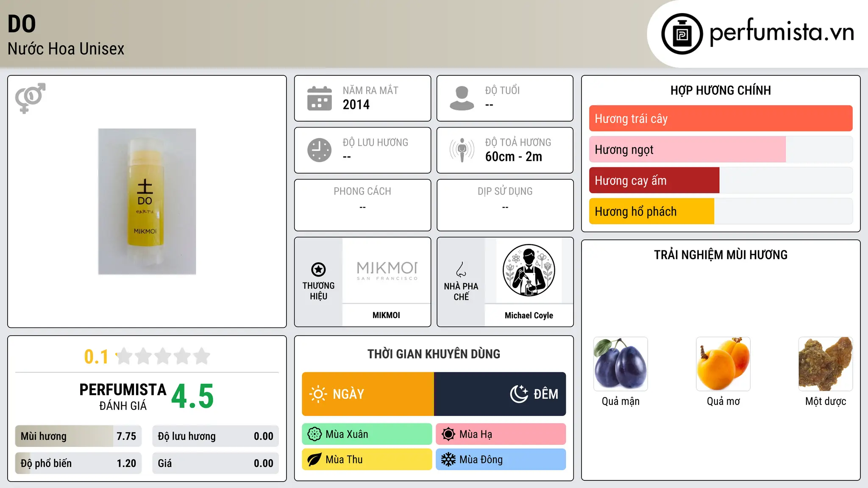
Task: Click the sillage icon beside Độ toả hương
Action: tap(462, 150)
